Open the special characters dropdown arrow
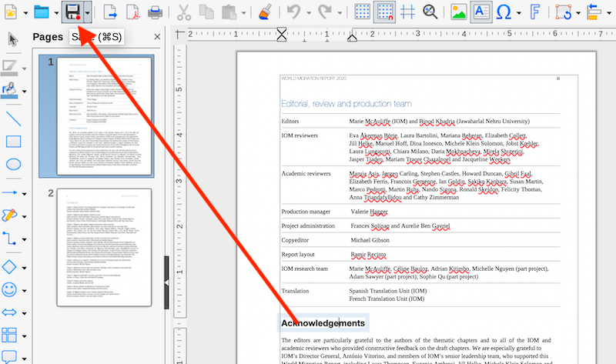Screen dimensions: 616x364 pos(518,13)
